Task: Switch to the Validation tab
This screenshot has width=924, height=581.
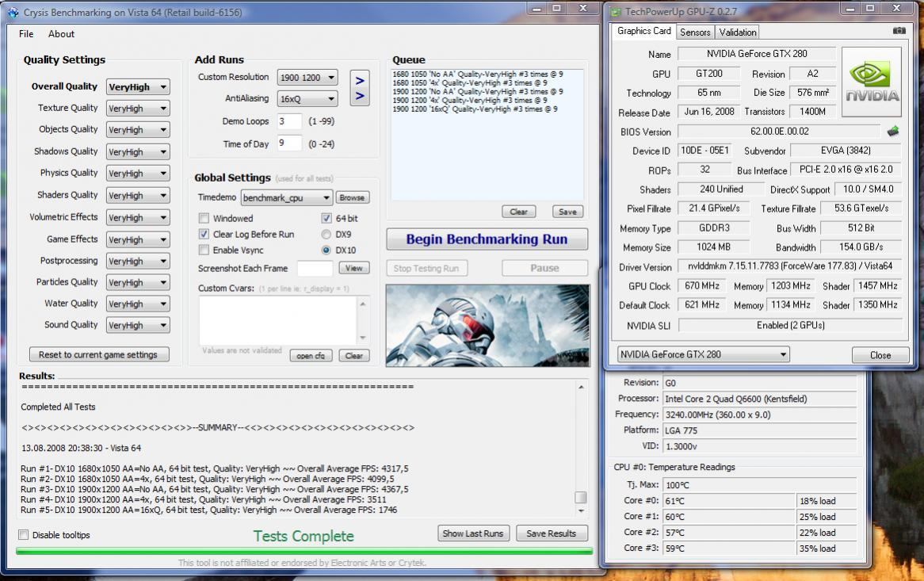Action: 737,32
